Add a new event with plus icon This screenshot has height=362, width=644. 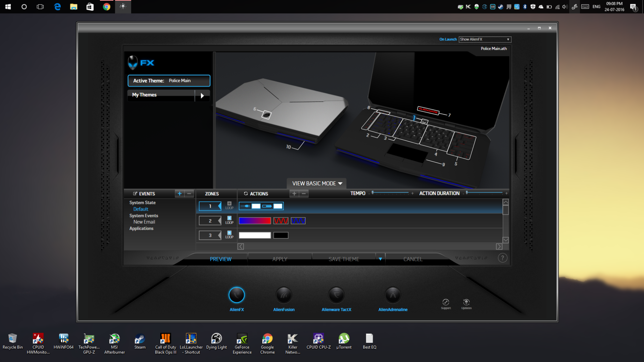[x=179, y=194]
